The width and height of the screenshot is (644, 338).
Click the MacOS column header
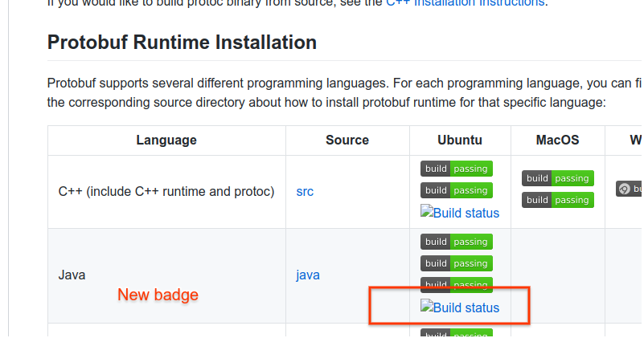pyautogui.click(x=557, y=140)
